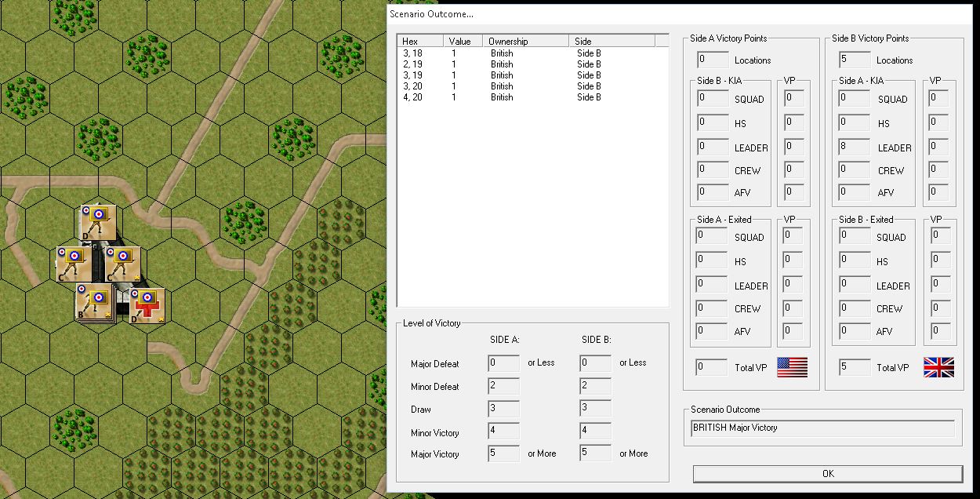Click the SIDE B Major Victory threshold field

596,453
